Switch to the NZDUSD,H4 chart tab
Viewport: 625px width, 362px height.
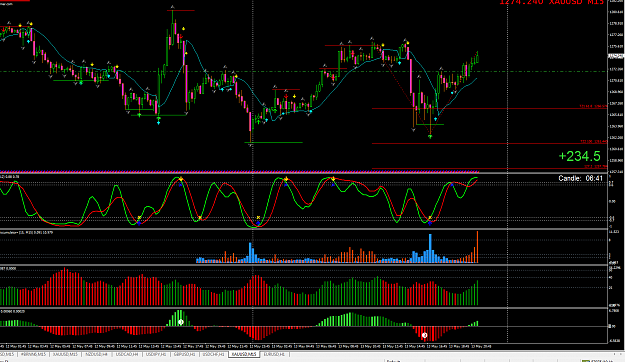[x=96, y=354]
